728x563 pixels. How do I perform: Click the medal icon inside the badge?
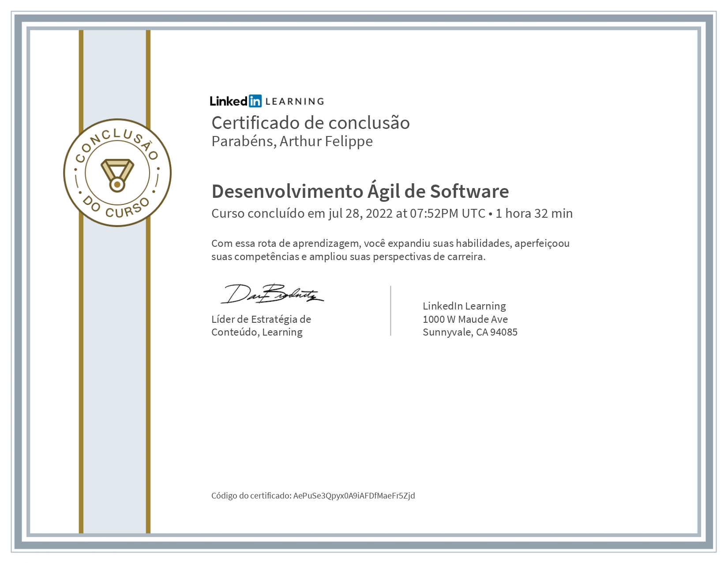click(x=117, y=175)
